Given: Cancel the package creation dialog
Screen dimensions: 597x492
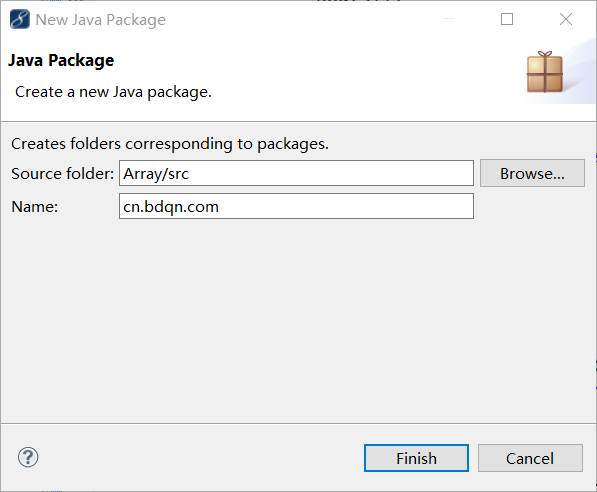Looking at the screenshot, I should 530,458.
